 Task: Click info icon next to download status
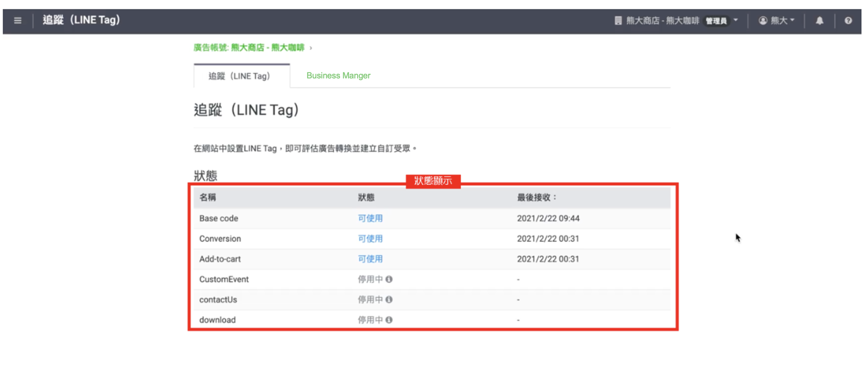click(389, 320)
